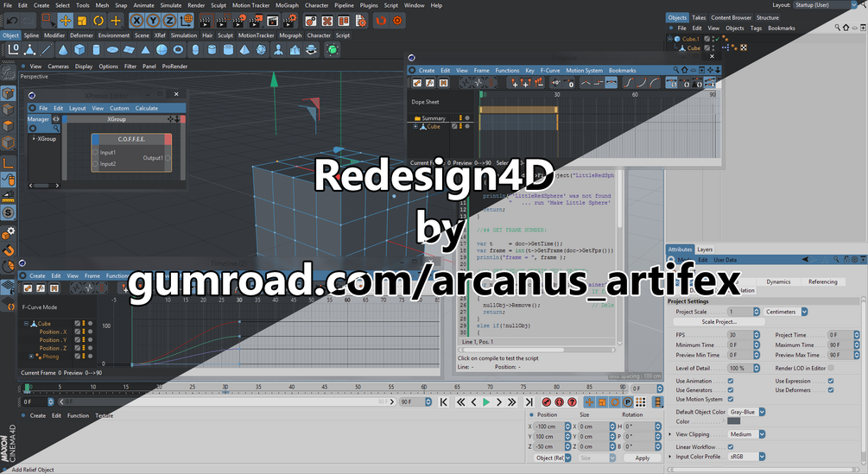Toggle the Use Animation checkbox
This screenshot has width=868, height=474.
(731, 381)
